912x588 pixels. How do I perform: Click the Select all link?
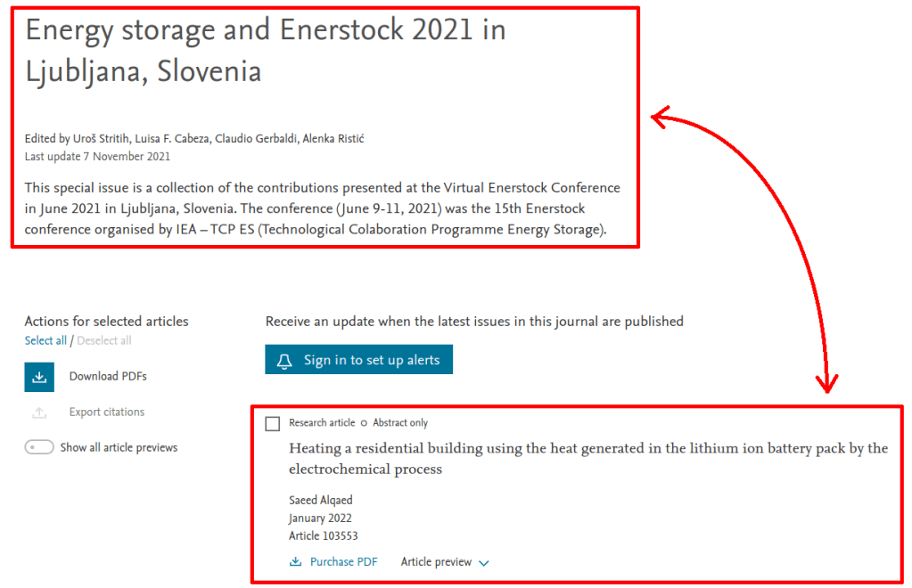point(45,340)
